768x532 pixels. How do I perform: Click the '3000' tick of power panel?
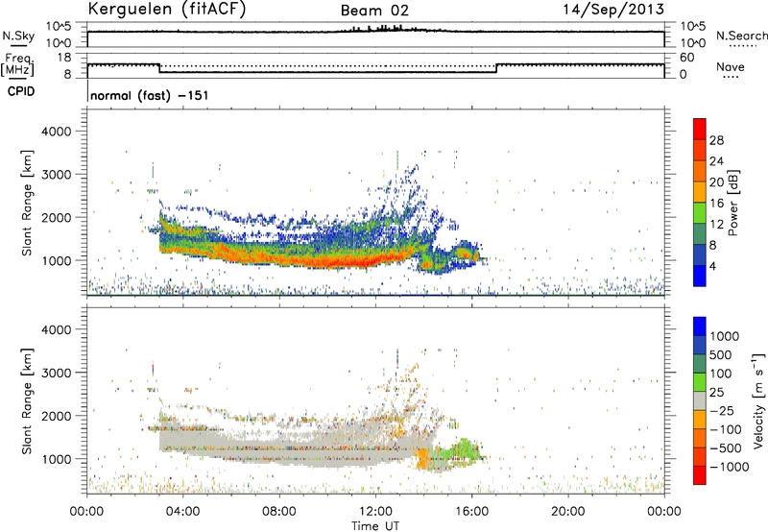[x=57, y=175]
